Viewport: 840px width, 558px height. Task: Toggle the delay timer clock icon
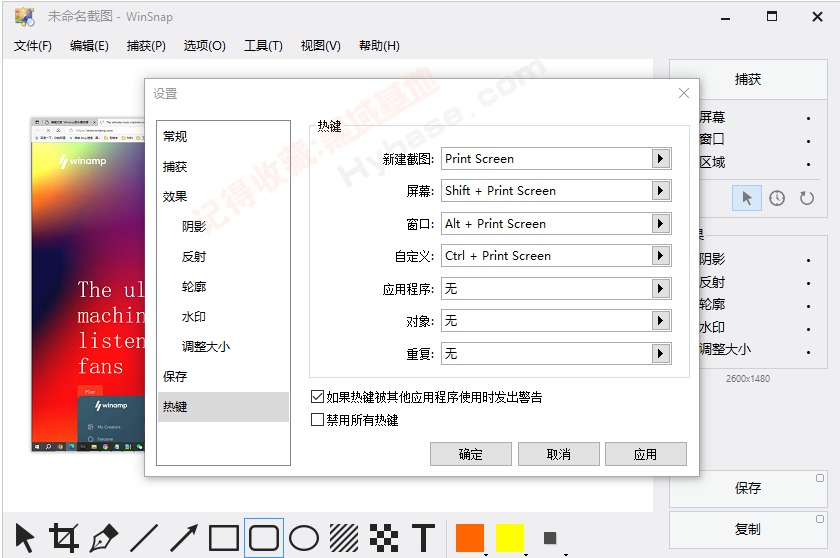[777, 199]
